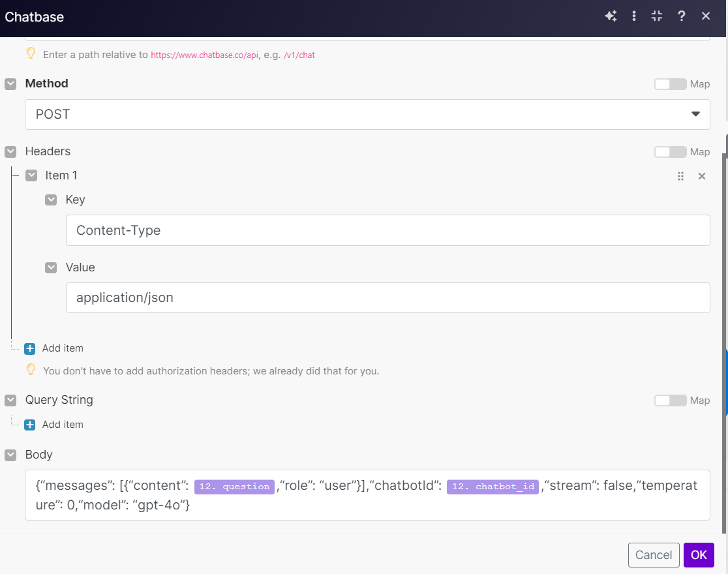This screenshot has height=574, width=728.
Task: Open the POST method dropdown
Action: click(367, 114)
